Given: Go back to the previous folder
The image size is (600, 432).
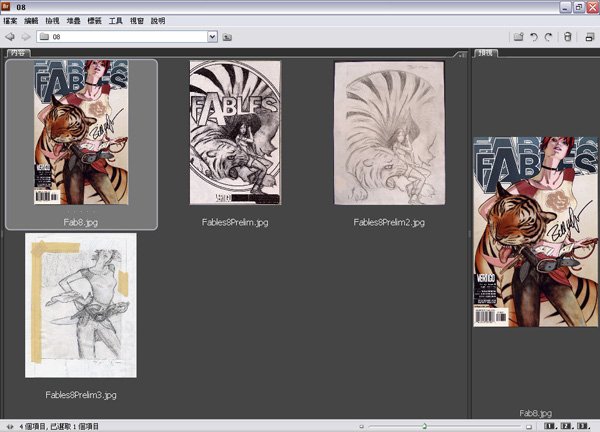Looking at the screenshot, I should click(9, 37).
